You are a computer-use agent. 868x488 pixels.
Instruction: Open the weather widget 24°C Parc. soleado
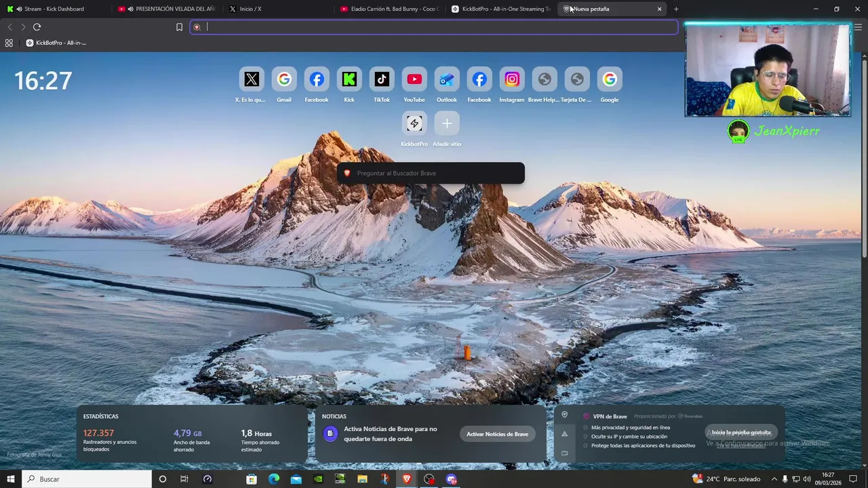[x=726, y=479]
